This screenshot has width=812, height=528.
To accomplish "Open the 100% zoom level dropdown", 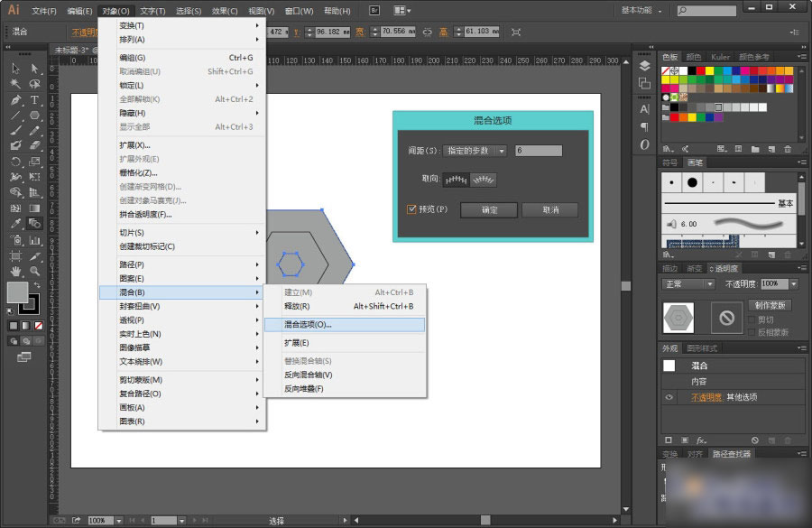I will (x=118, y=520).
